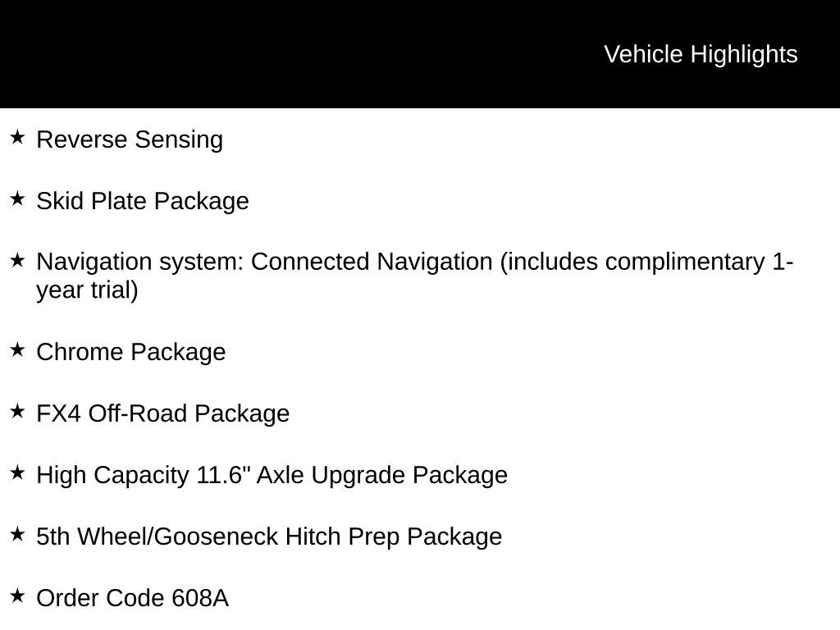Click High Capacity 11.6" Axle Upgrade Package
The image size is (840, 630).
tap(272, 475)
